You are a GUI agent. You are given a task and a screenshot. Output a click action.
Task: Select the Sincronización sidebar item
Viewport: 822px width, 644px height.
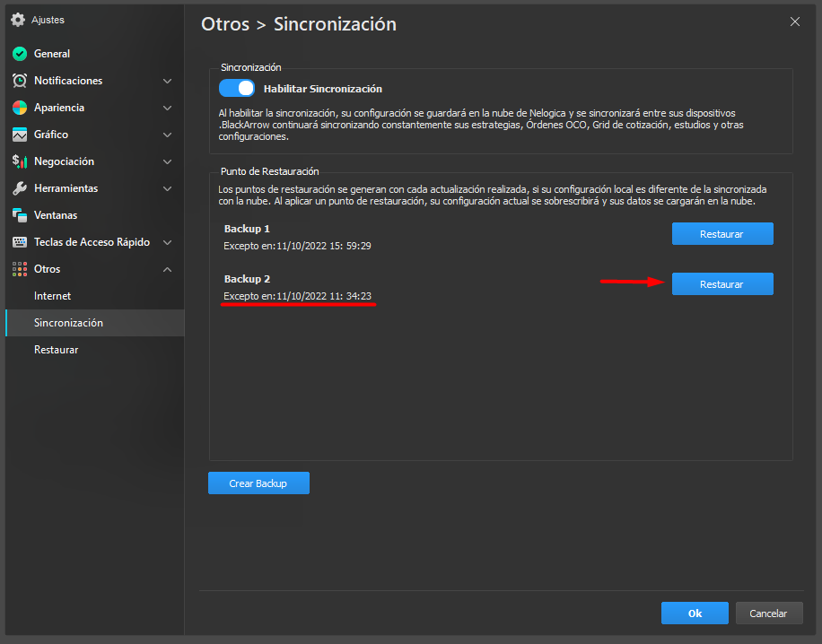68,323
